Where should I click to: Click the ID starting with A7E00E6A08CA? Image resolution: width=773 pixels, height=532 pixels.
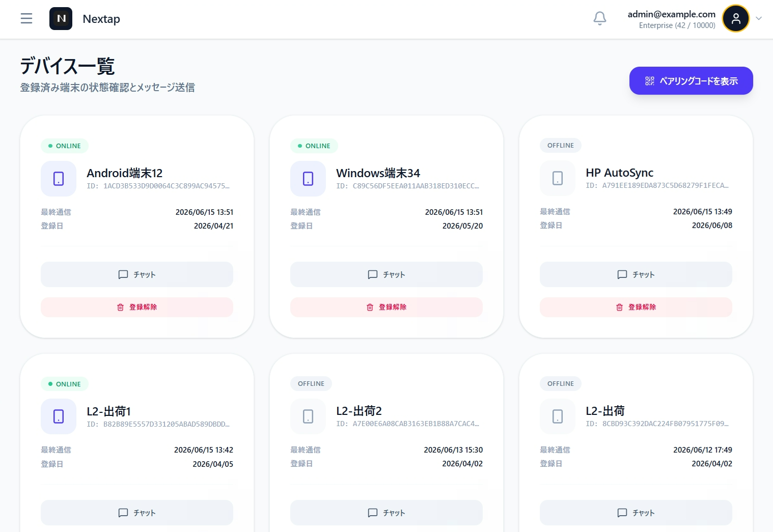(x=408, y=424)
